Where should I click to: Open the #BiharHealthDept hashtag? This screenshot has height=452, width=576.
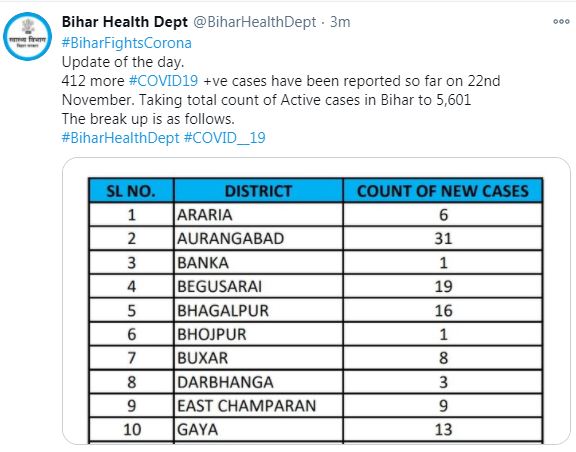click(120, 138)
